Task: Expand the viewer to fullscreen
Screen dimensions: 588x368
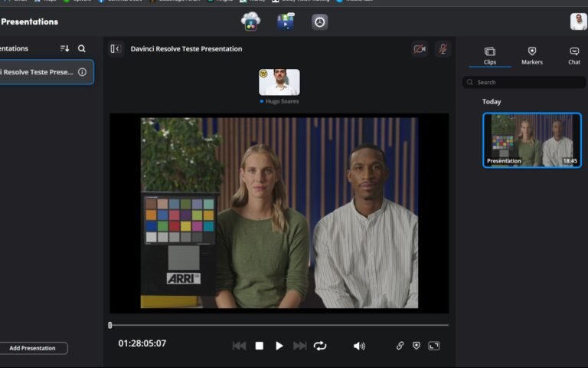Action: [434, 346]
